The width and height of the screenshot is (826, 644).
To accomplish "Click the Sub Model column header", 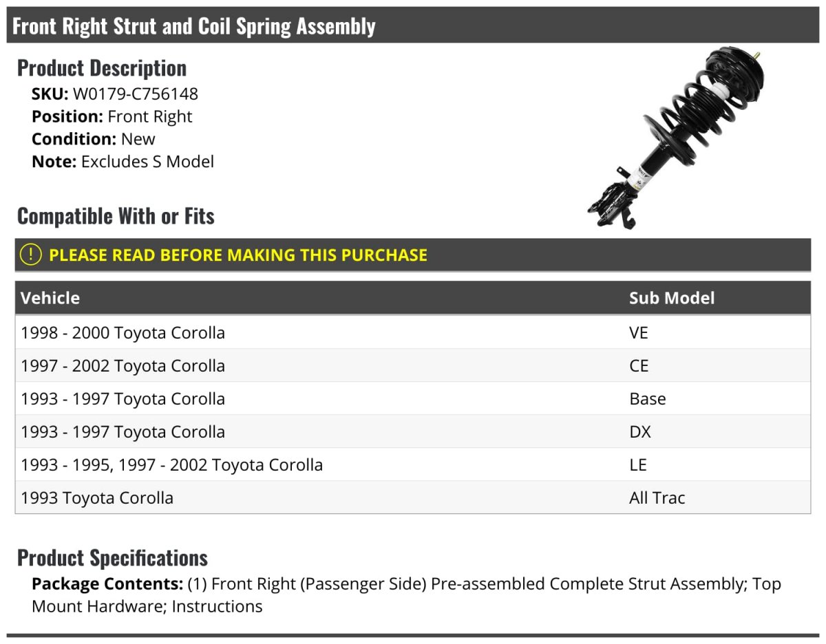I will point(671,298).
